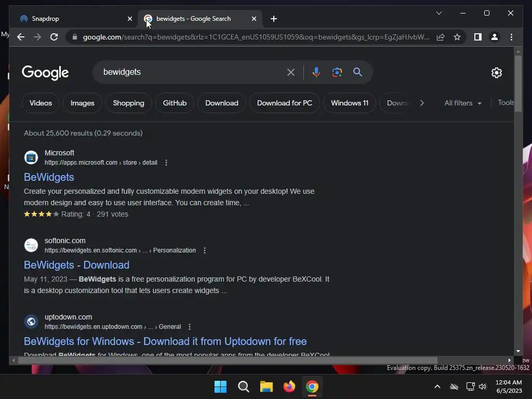Share this page from the address bar
532x399 pixels.
pyautogui.click(x=441, y=37)
